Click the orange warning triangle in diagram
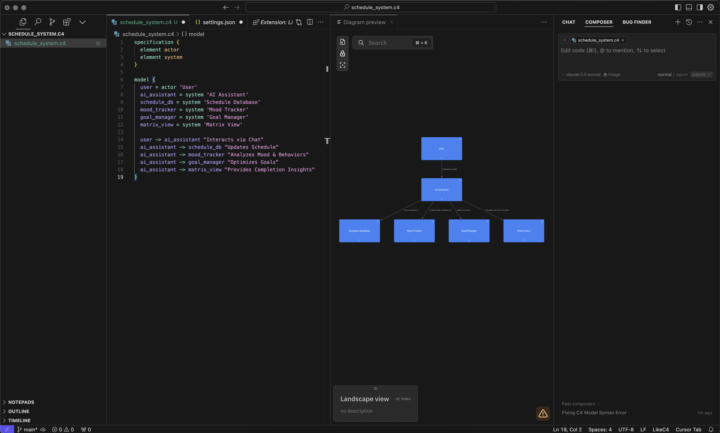The image size is (720, 433). click(x=543, y=412)
